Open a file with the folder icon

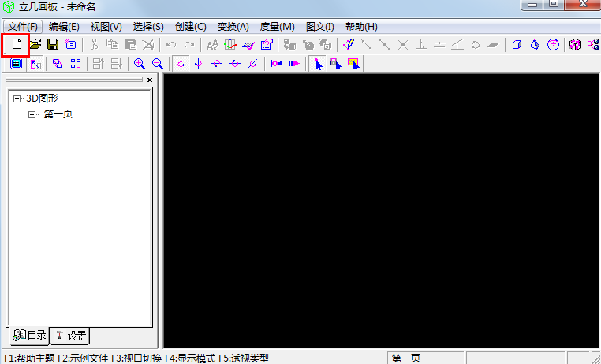[x=35, y=45]
